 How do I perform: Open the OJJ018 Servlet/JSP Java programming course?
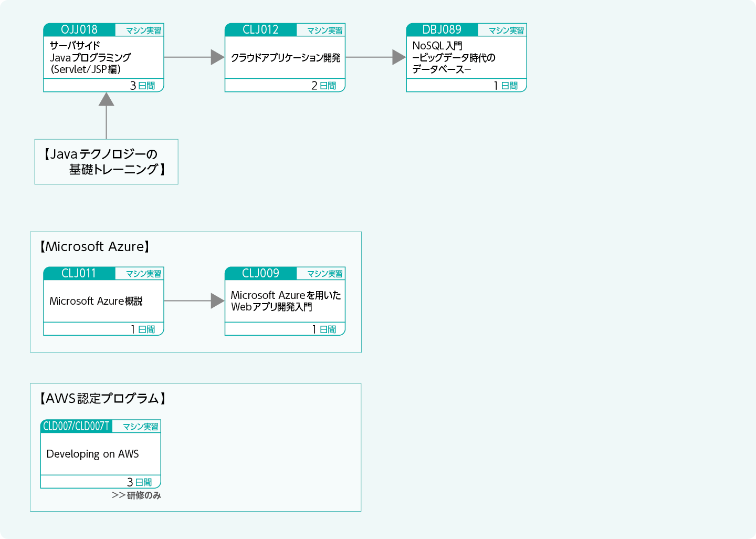(103, 57)
